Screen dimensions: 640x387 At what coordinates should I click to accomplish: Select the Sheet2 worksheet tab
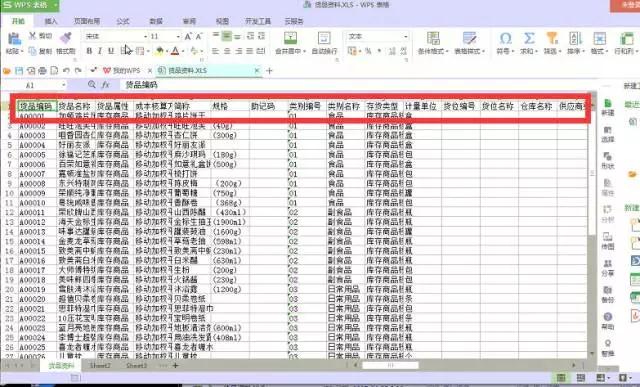click(x=100, y=365)
